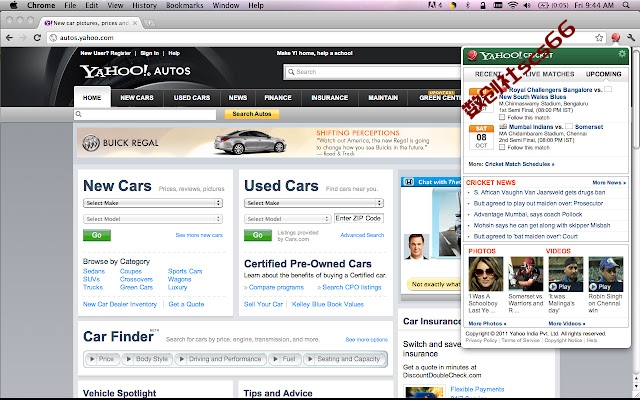The image size is (640, 400).
Task: Open the MAINTAIN navigation tab
Action: (x=383, y=98)
